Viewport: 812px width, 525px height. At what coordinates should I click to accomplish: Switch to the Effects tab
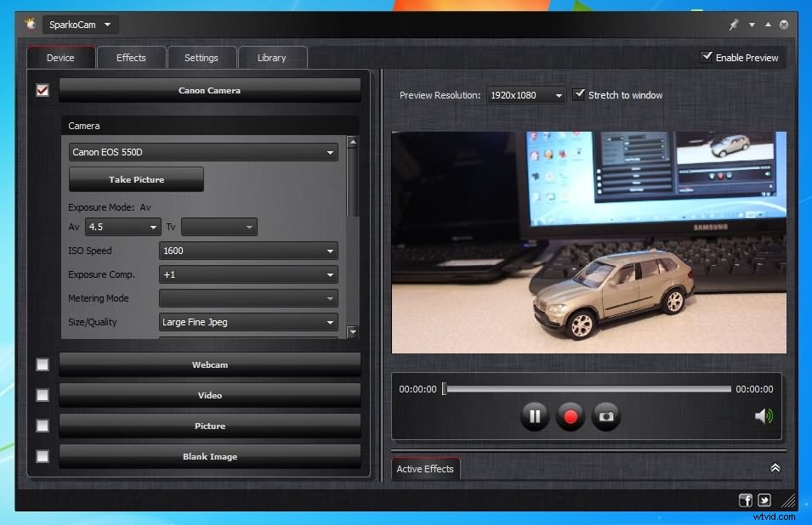pos(131,57)
